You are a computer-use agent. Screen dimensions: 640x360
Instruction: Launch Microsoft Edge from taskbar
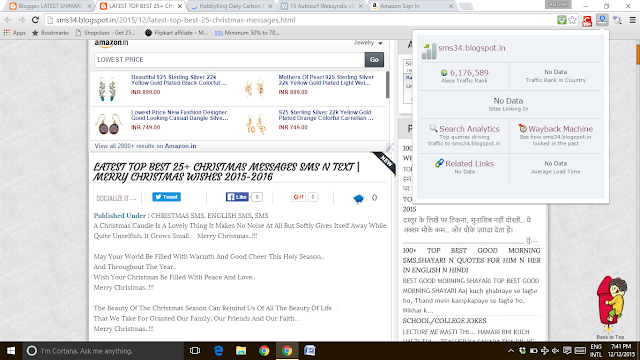pos(218,351)
